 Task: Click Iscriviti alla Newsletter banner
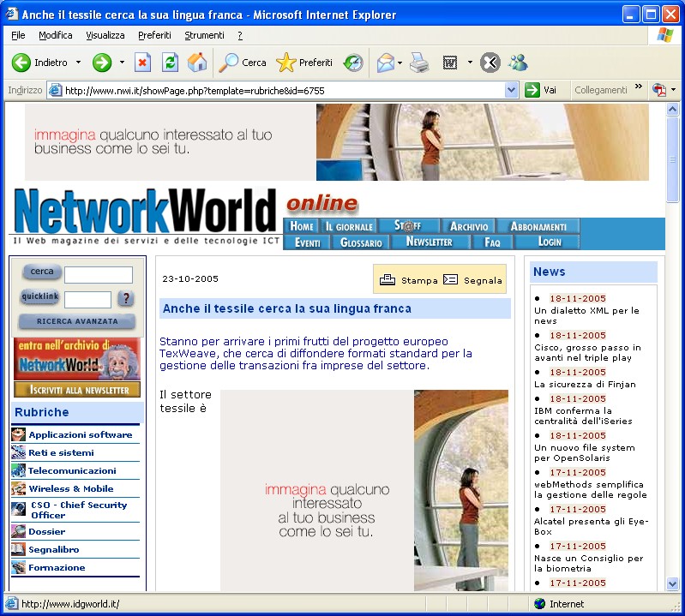pos(77,390)
